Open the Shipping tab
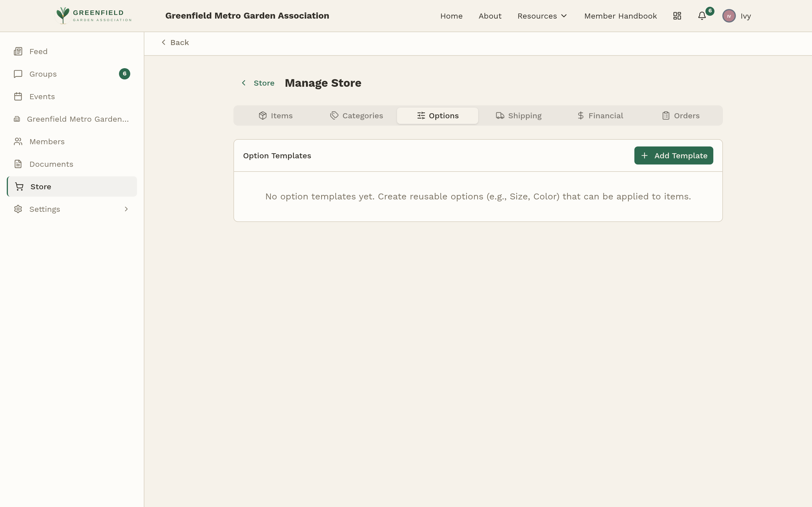The image size is (812, 507). [x=518, y=115]
